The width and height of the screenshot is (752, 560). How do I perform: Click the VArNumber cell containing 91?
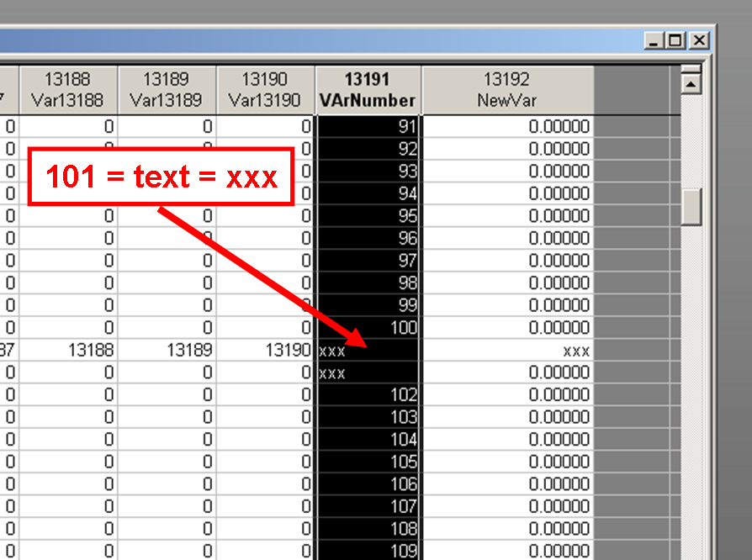click(x=368, y=127)
